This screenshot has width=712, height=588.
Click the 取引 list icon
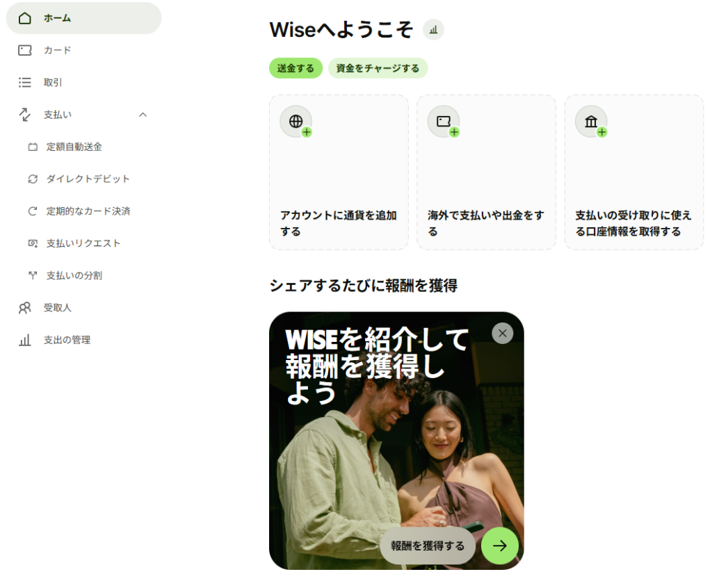point(25,83)
